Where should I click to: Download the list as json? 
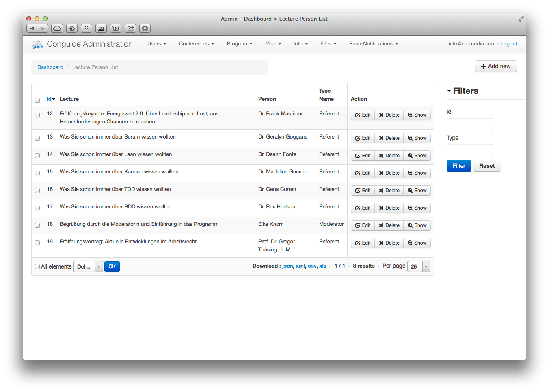(287, 266)
